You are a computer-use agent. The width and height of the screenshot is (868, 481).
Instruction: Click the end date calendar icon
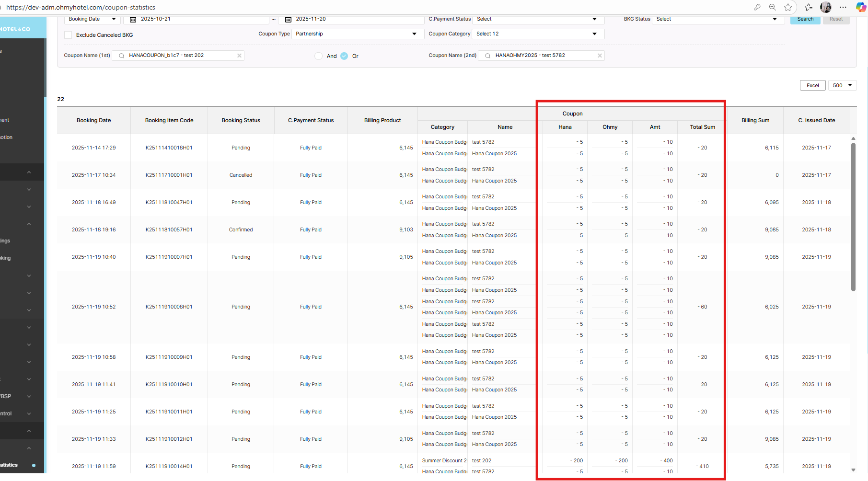pos(288,19)
